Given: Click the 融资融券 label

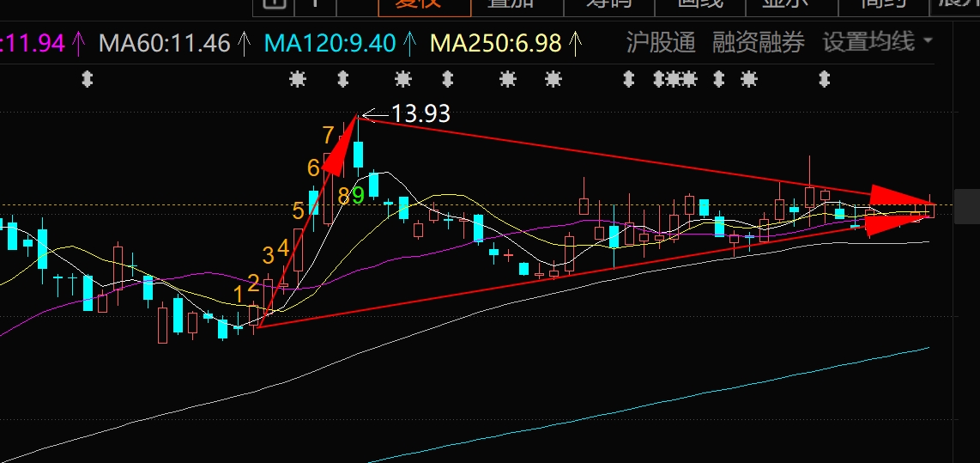Looking at the screenshot, I should point(758,43).
